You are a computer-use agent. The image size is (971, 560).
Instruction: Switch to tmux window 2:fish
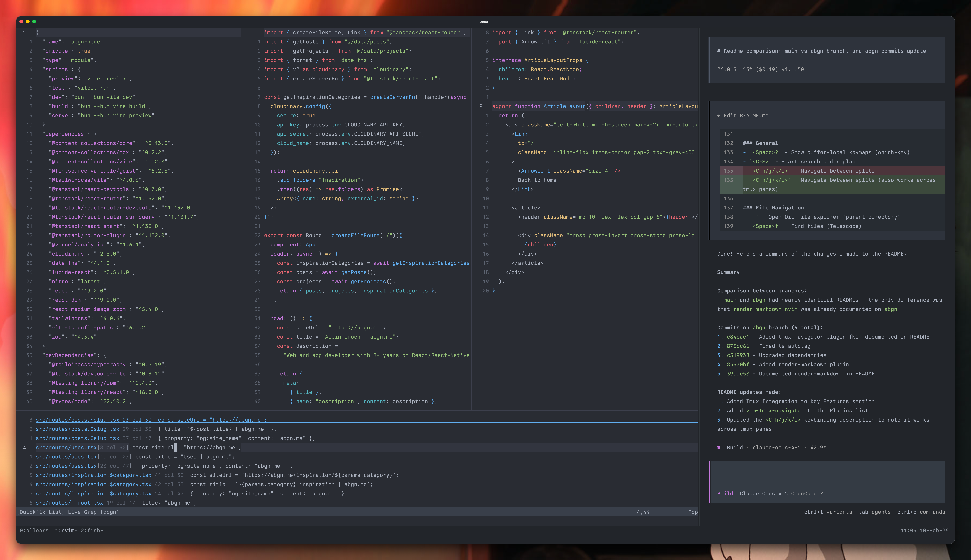[92, 530]
